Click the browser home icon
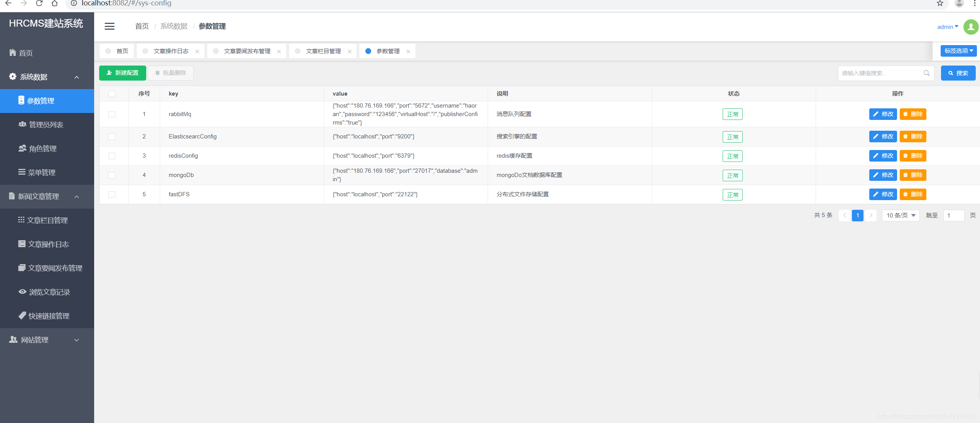980x423 pixels. point(54,3)
